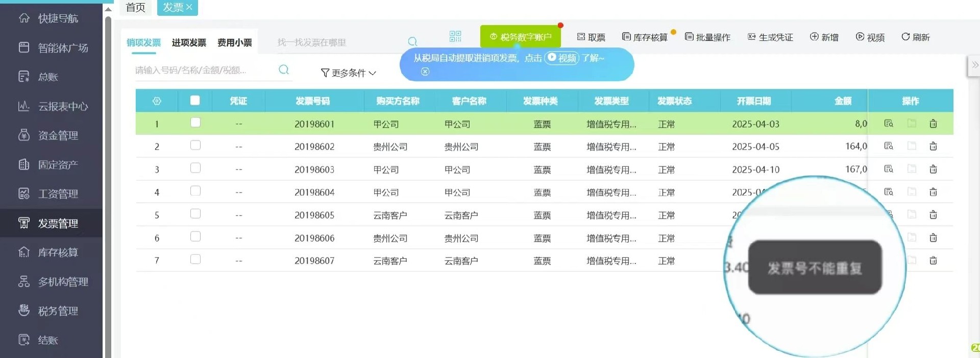Click 取票 button
This screenshot has width=980, height=358.
591,37
